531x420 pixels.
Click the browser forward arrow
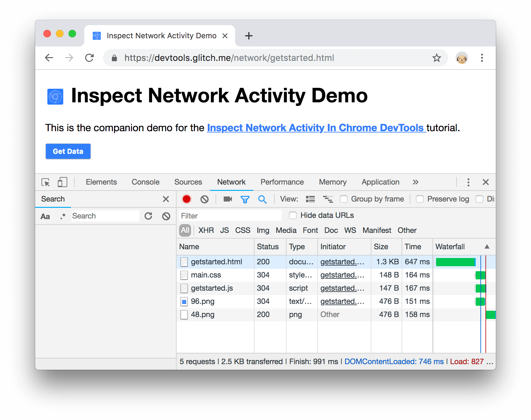point(69,58)
